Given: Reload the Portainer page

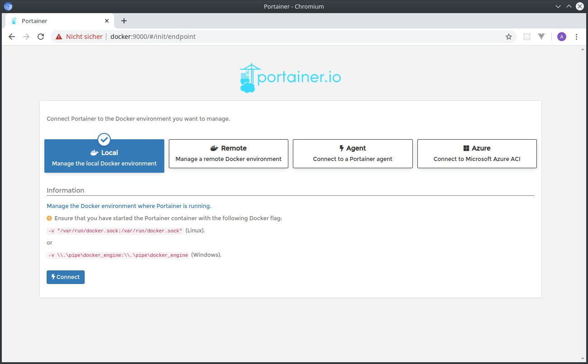Looking at the screenshot, I should [41, 37].
